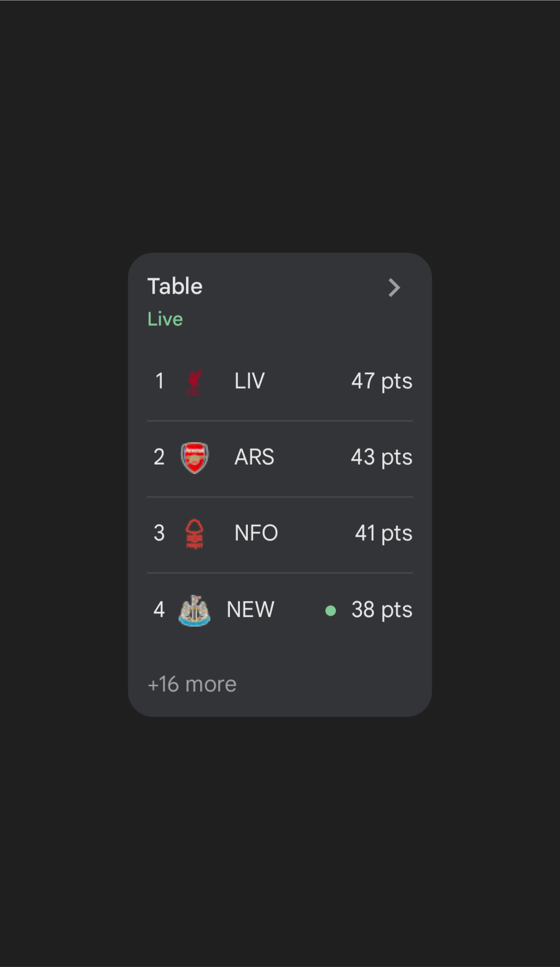
Task: Select the ARS team name
Action: (254, 457)
